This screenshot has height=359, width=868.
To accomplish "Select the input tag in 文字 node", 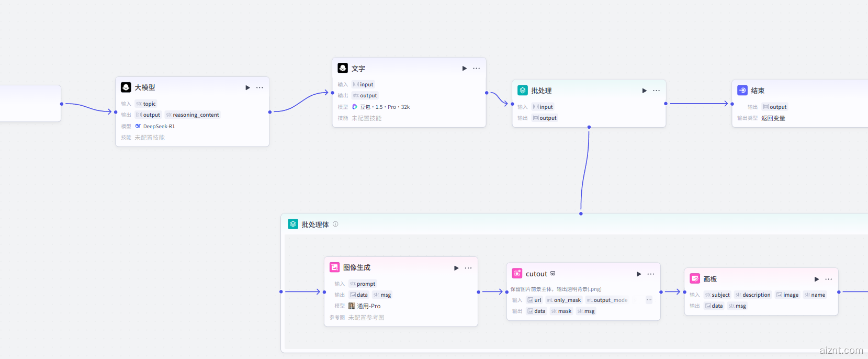I will coord(363,84).
